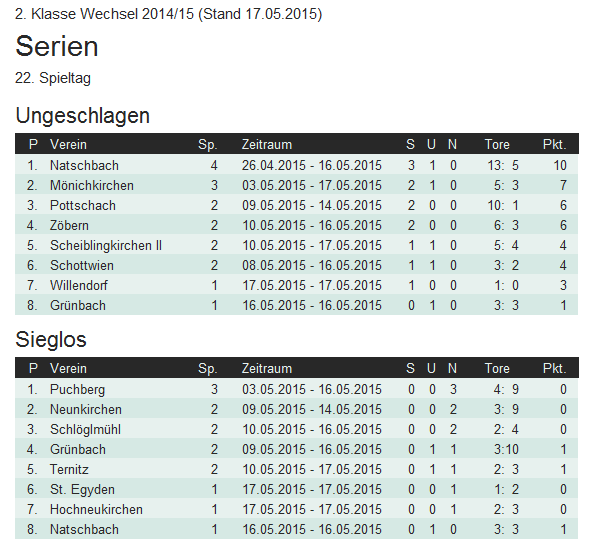
Task: Click Puchberg in the Sieglos table
Action: [78, 389]
